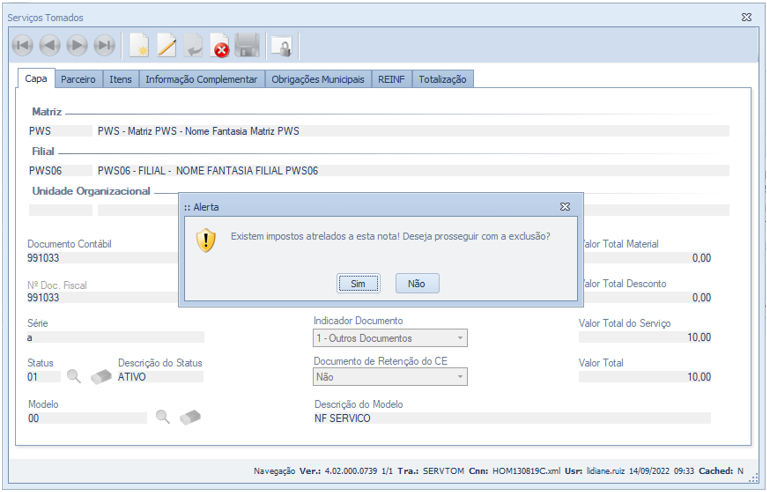This screenshot has height=492, width=767.
Task: Close the Alerta dialog
Action: tap(565, 207)
